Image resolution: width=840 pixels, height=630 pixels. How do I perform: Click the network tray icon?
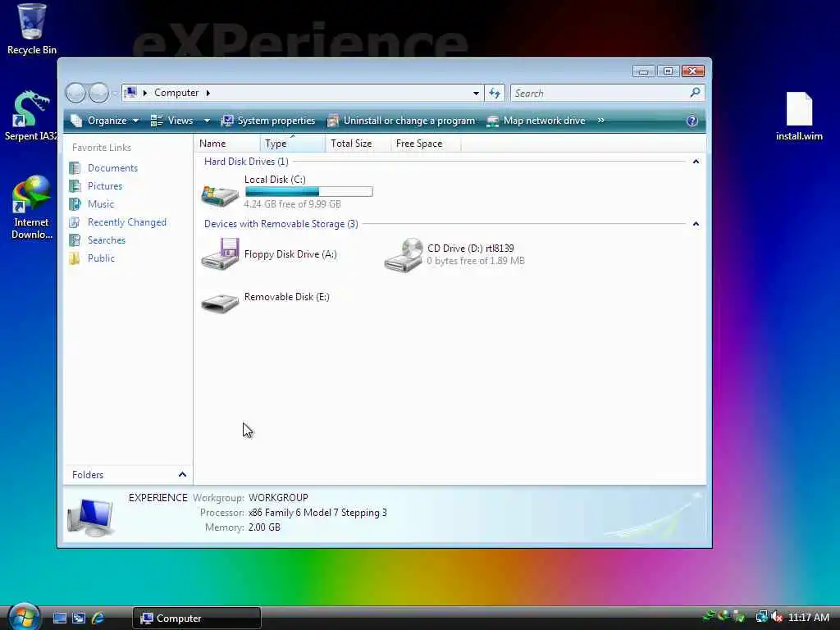tap(762, 617)
